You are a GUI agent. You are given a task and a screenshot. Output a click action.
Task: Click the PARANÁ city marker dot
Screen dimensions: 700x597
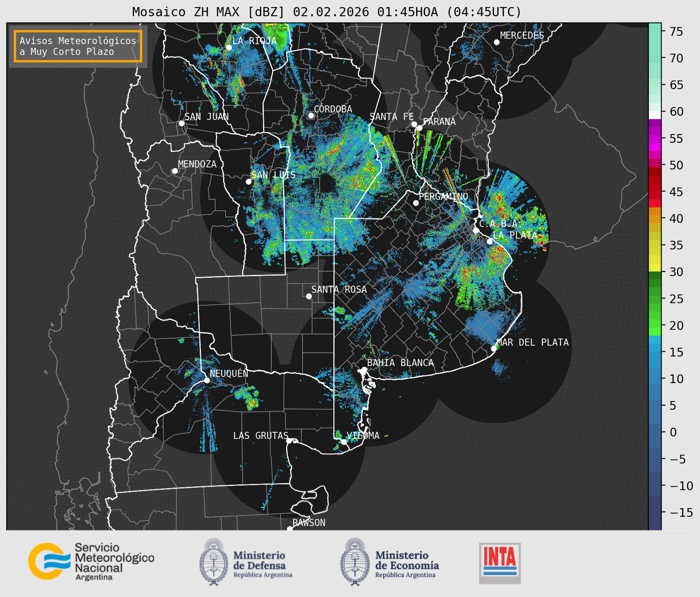420,128
